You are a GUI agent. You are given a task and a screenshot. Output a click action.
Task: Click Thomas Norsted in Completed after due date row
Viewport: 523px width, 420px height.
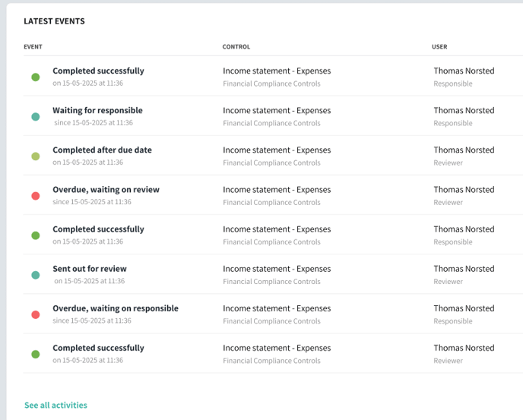pos(464,150)
